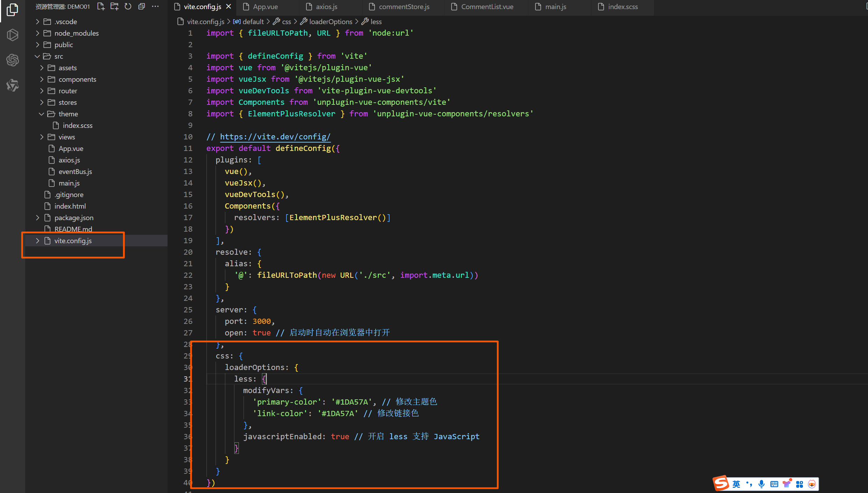Open the ChatGPT extension panel
868x493 pixels.
pos(12,60)
